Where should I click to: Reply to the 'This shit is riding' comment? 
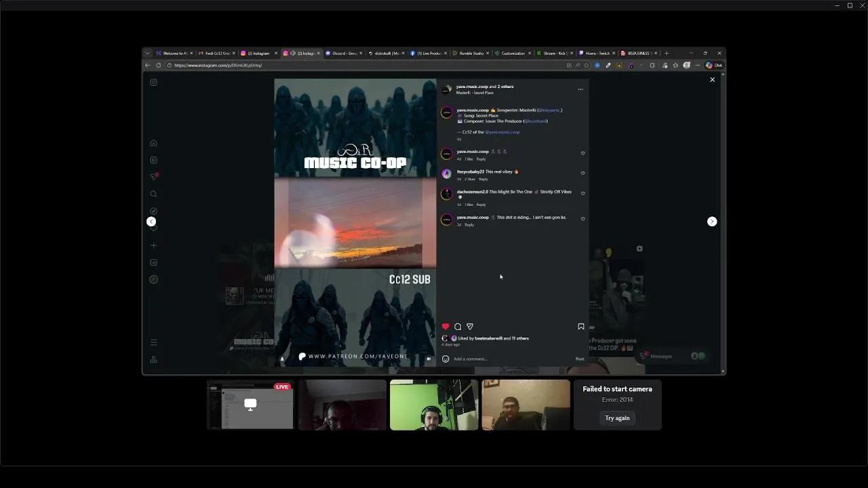(469, 224)
